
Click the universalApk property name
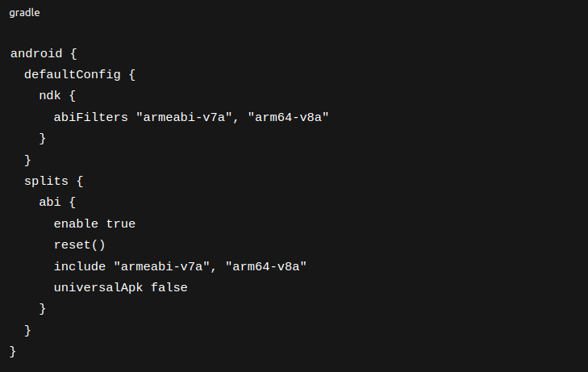[x=98, y=287]
